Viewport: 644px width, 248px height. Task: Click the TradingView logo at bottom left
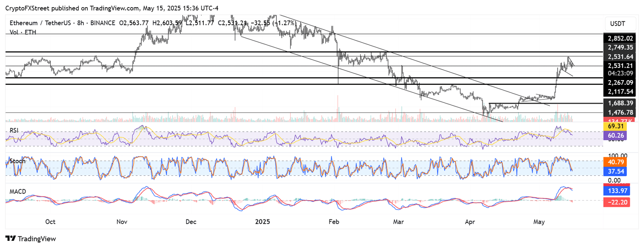pyautogui.click(x=31, y=239)
